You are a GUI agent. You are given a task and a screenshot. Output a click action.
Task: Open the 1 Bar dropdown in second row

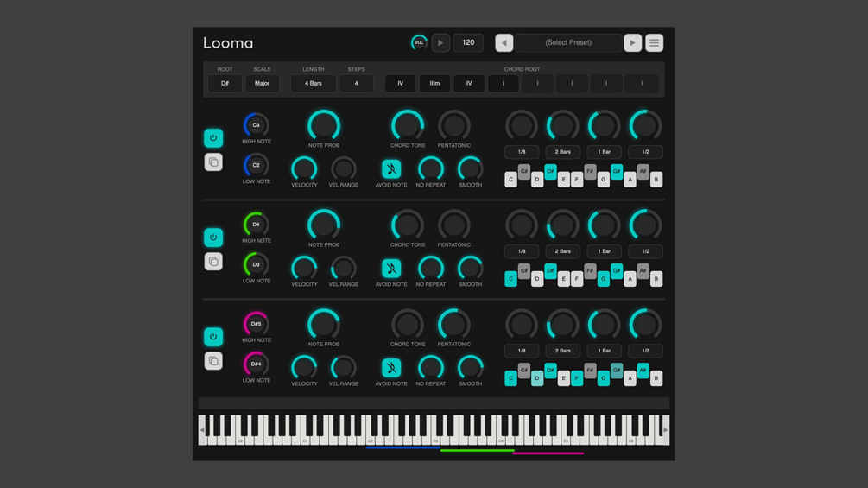[x=604, y=251]
